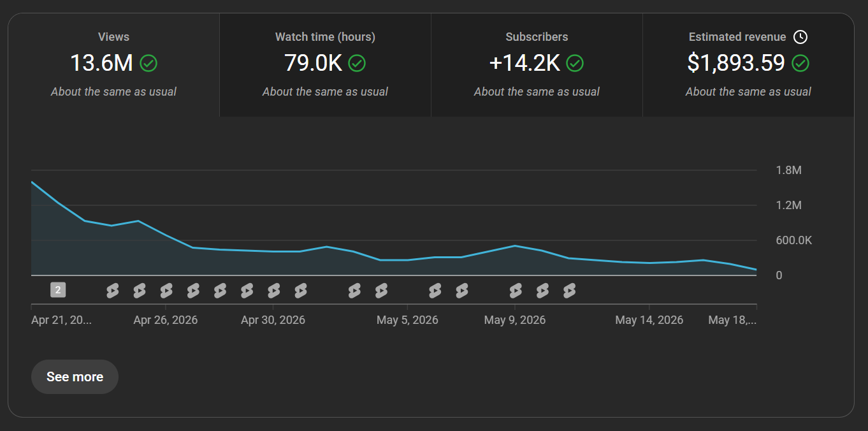Click the 1.8M y-axis label
This screenshot has height=431, width=868.
[x=788, y=170]
